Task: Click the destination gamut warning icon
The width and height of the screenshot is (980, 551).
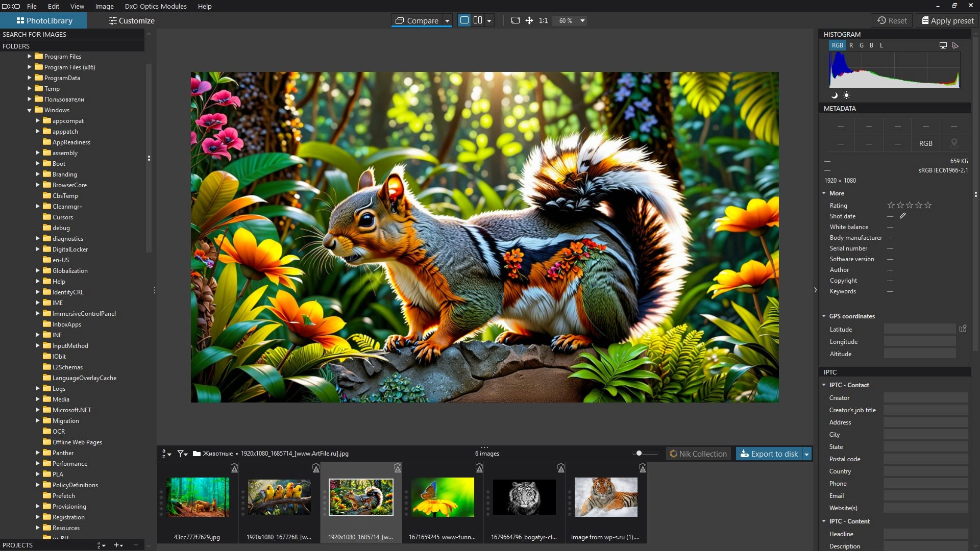Action: click(955, 45)
